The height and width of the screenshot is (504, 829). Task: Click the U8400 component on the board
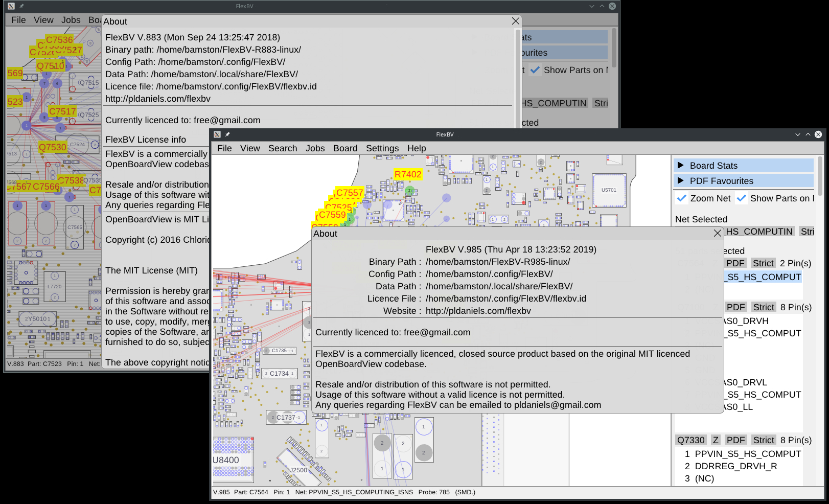pos(232,460)
